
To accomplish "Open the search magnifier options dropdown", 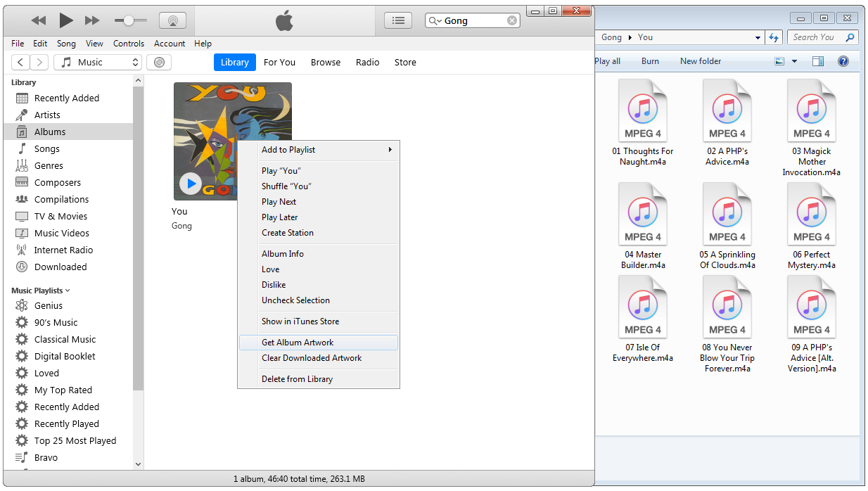I will 435,21.
